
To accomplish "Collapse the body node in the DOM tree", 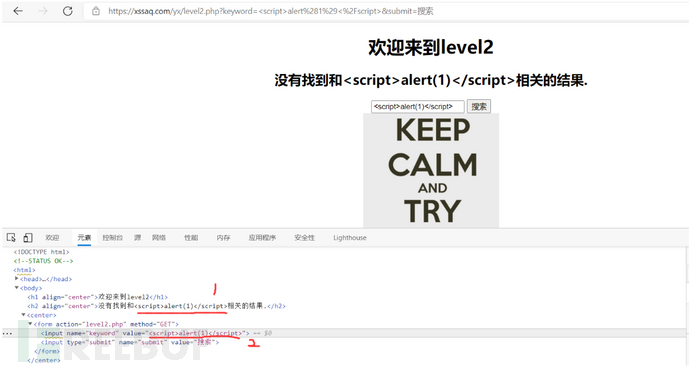I will pyautogui.click(x=17, y=288).
